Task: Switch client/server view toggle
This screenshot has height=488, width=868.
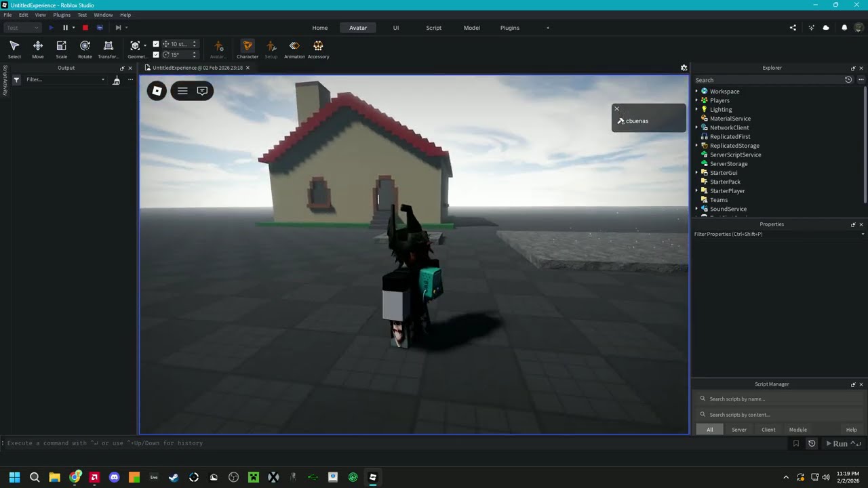Action: (x=100, y=28)
